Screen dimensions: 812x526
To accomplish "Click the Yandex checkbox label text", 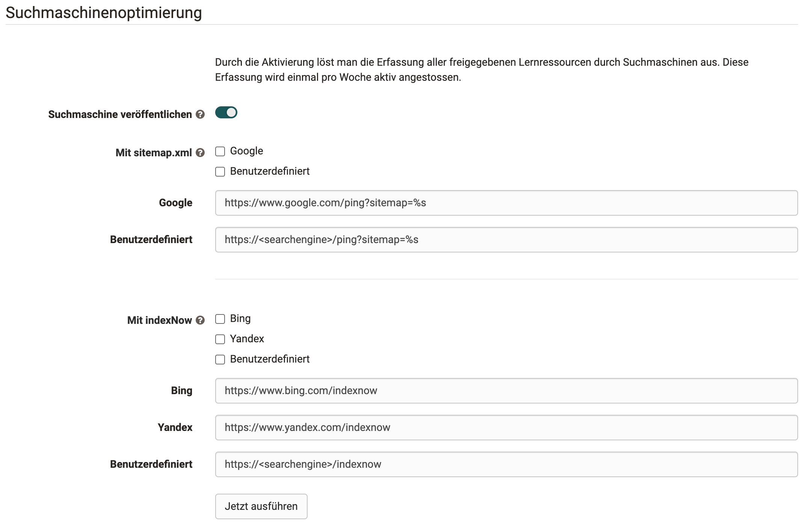I will click(x=247, y=339).
